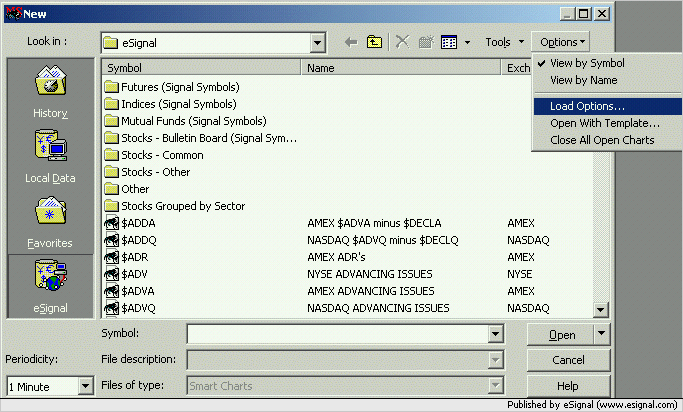
Task: Sort by the Exch column header
Action: [x=517, y=68]
